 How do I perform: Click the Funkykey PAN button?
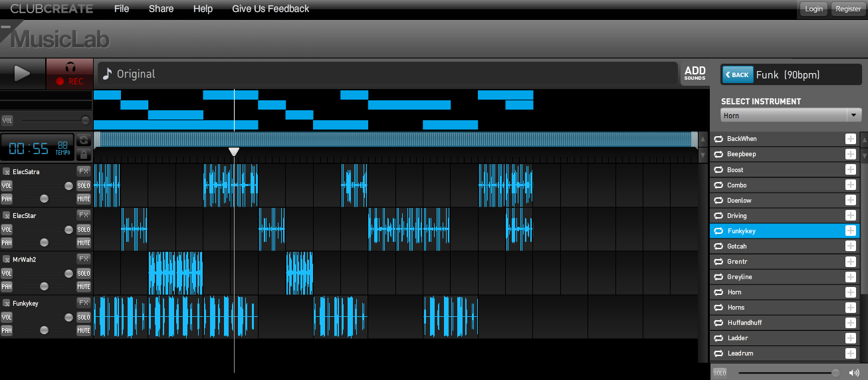pos(7,330)
